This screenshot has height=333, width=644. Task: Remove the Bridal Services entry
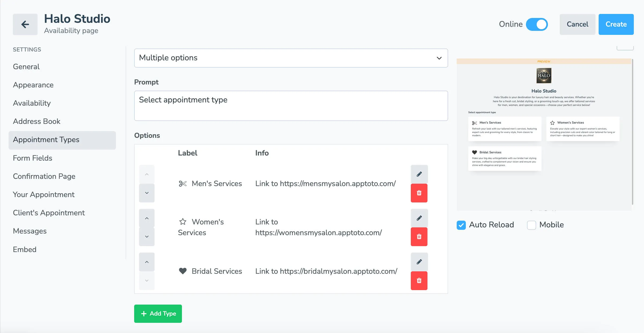[x=419, y=280]
